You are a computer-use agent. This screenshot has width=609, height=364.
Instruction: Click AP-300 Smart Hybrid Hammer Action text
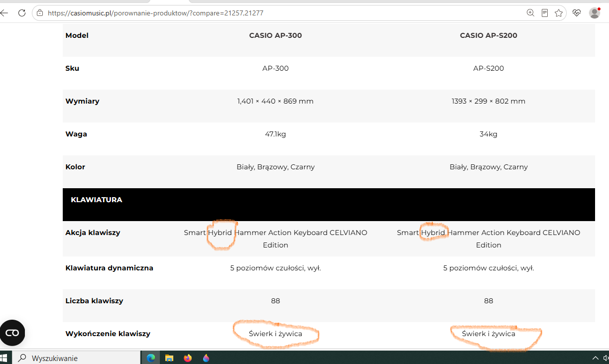tap(275, 239)
